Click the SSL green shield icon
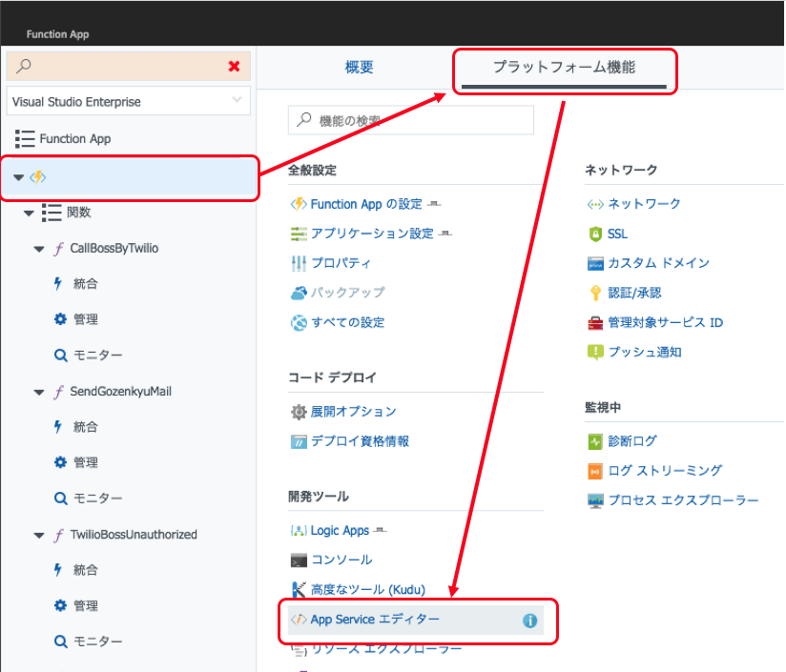Screen dimensions: 786x672 pos(595,234)
